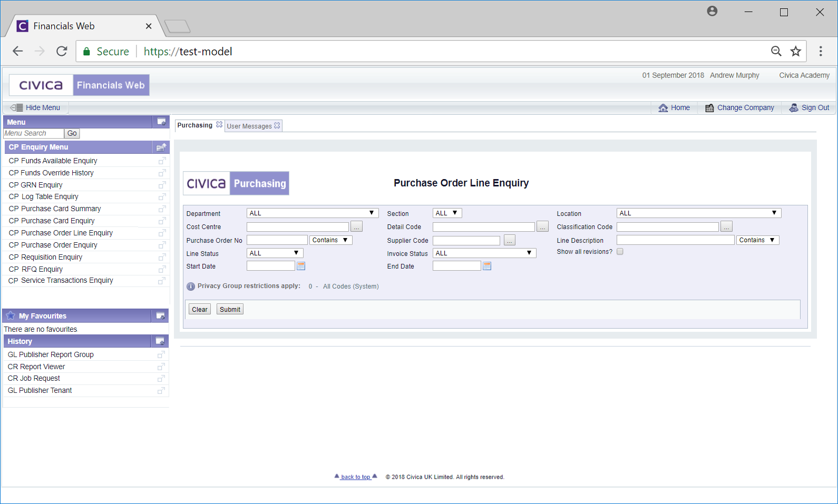Viewport: 838px width, 504px height.
Task: Go to Home link
Action: point(674,107)
